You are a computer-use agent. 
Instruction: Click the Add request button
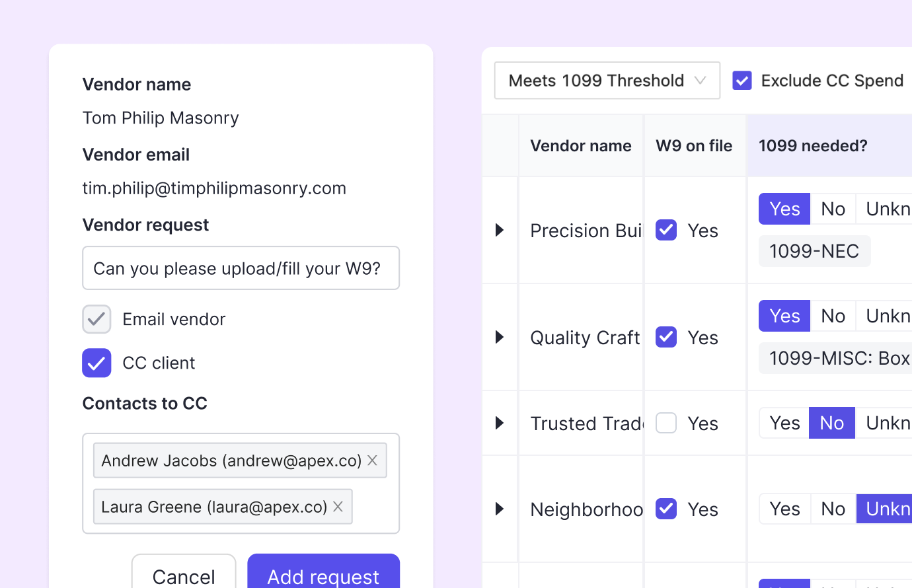pyautogui.click(x=323, y=575)
